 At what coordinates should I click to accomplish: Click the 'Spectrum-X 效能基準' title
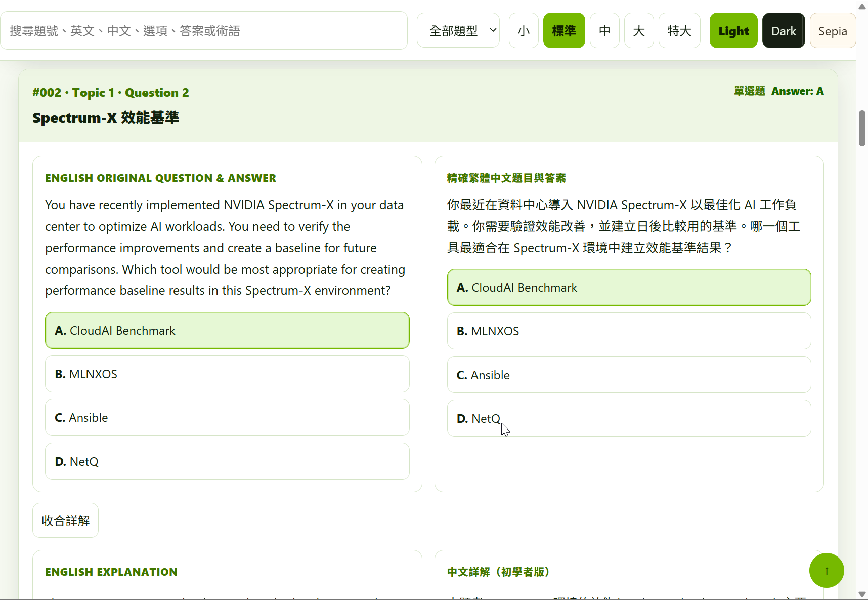pos(106,117)
